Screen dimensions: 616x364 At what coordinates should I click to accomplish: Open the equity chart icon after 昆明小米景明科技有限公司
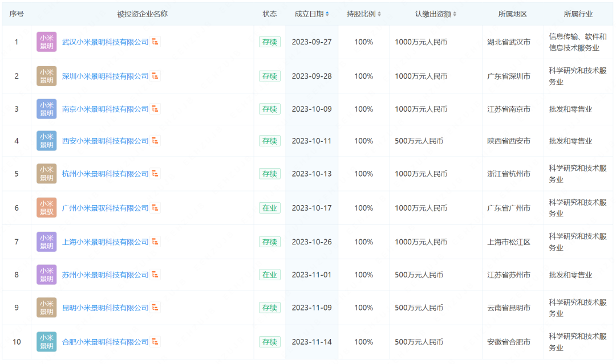coord(155,308)
